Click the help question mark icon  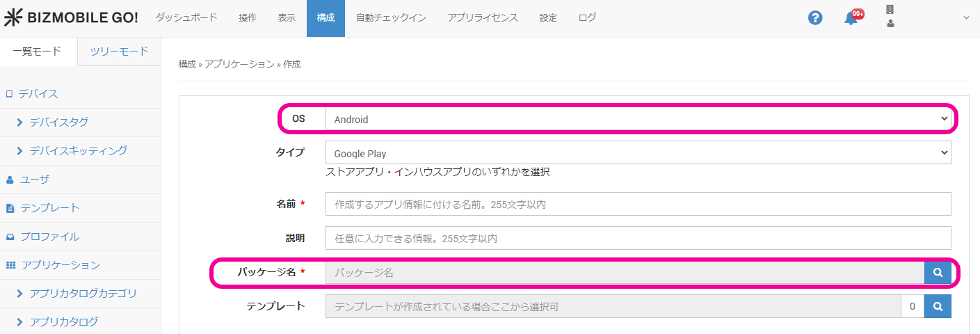815,18
